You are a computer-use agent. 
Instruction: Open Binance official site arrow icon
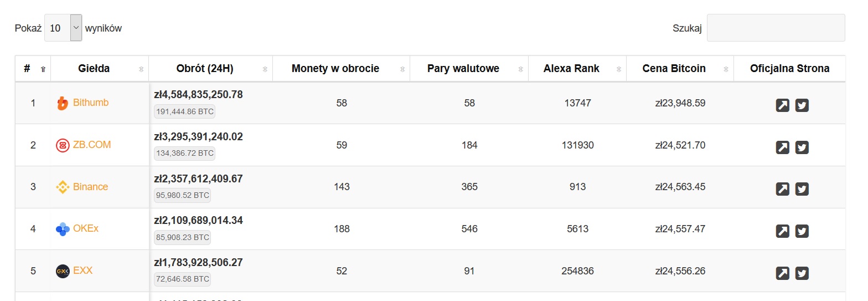pyautogui.click(x=782, y=189)
